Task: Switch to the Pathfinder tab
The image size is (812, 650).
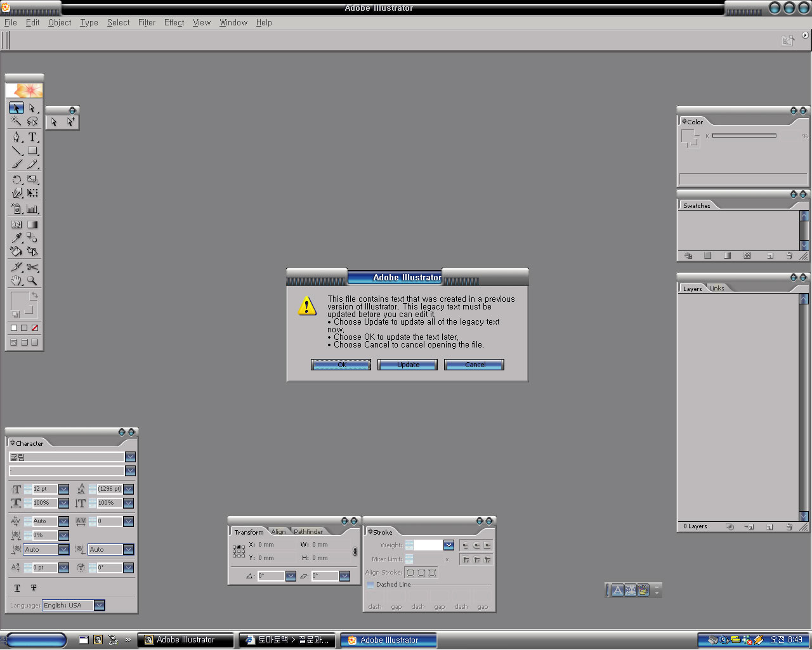Action: tap(308, 532)
